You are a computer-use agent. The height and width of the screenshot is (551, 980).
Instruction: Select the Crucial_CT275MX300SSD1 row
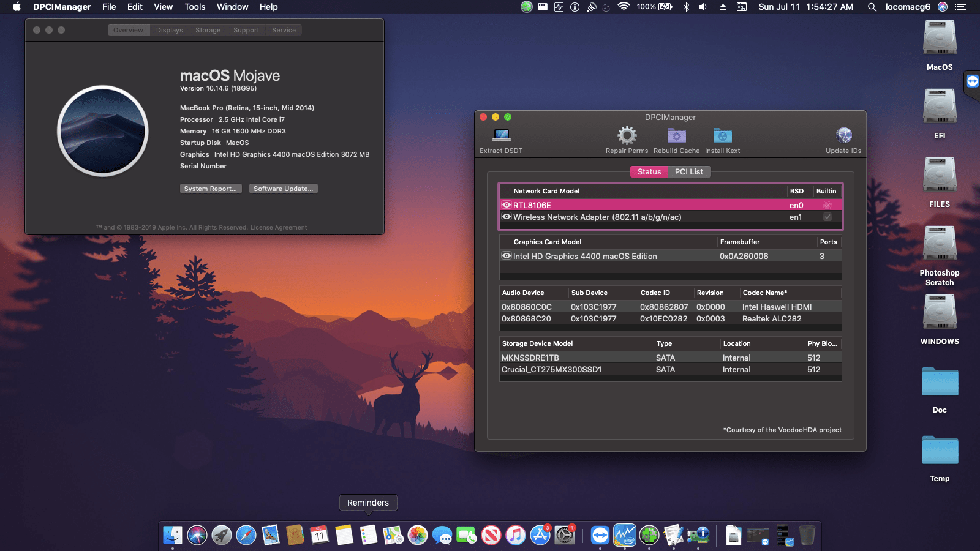(671, 369)
